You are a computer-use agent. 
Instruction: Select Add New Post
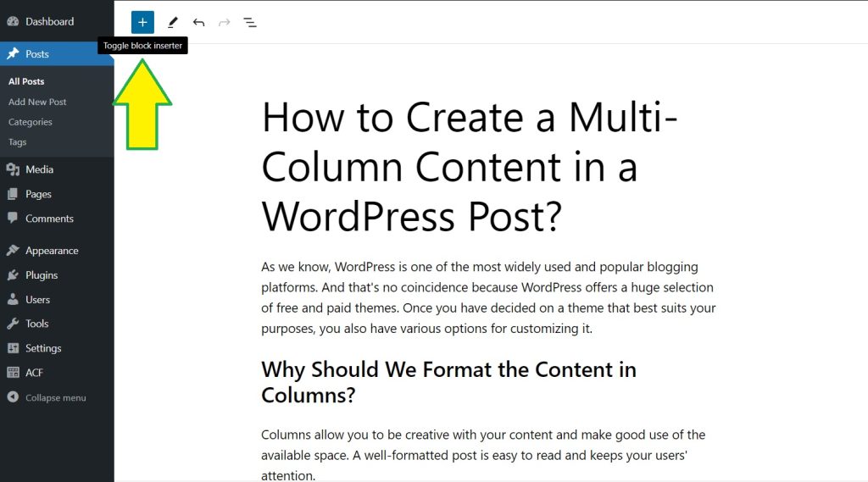[37, 102]
